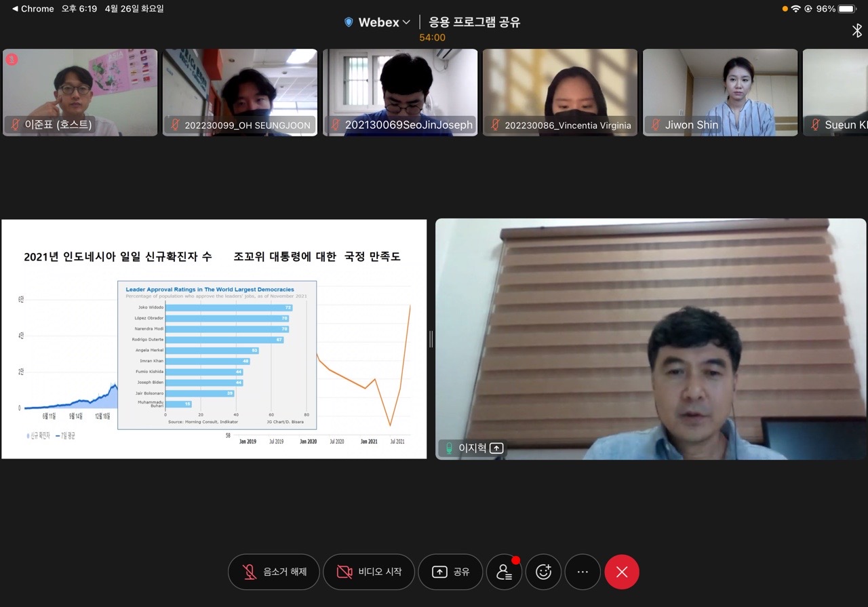Toggle unmute with 음소거 해제 button

click(x=274, y=572)
